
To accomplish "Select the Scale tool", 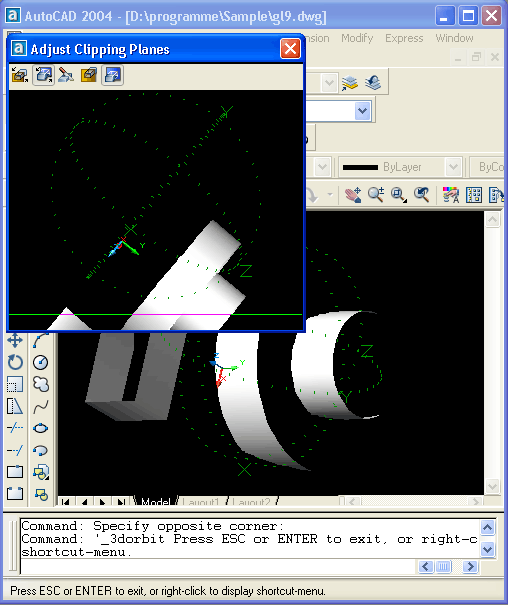I will 15,384.
